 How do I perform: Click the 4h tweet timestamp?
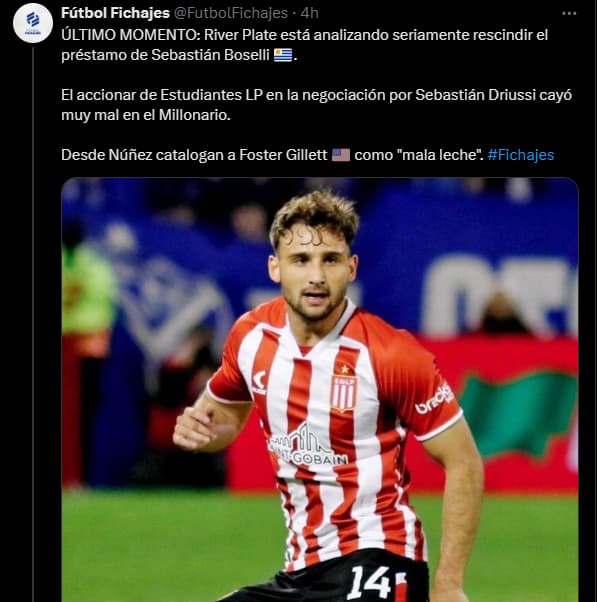(309, 13)
